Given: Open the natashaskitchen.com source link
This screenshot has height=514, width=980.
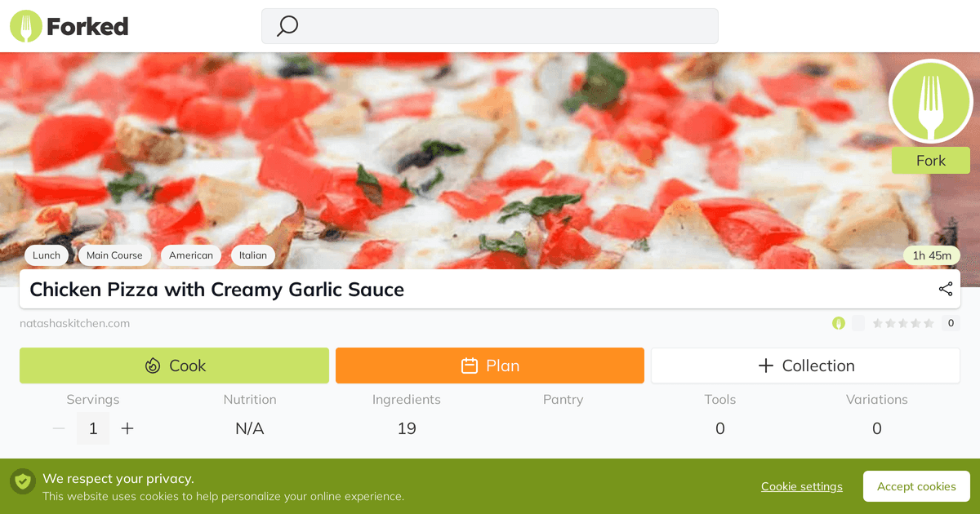Looking at the screenshot, I should point(75,323).
